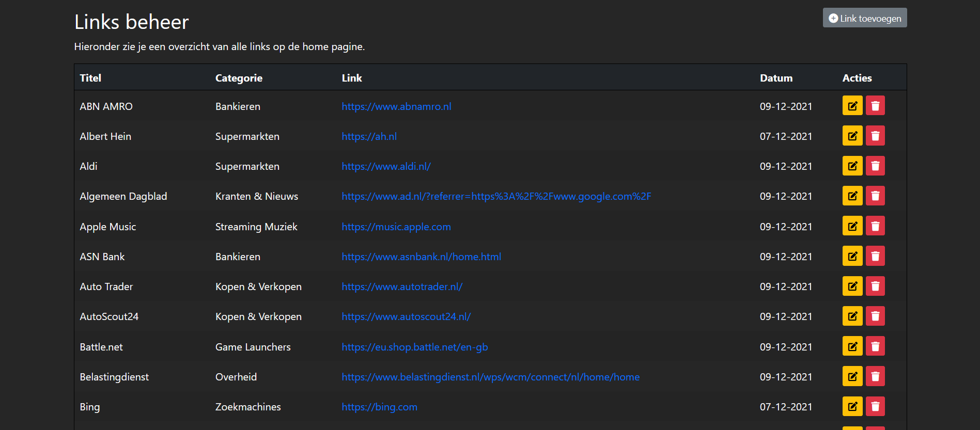
Task: Visit the www.aldi.nl link
Action: click(x=386, y=166)
